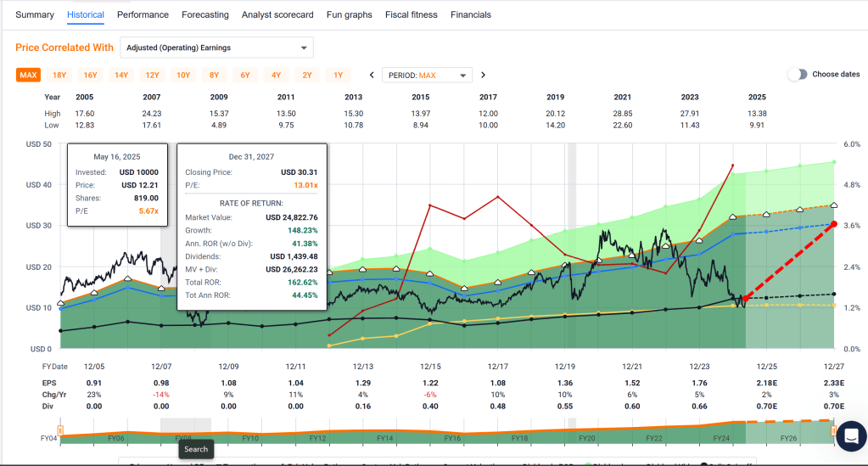868x466 pixels.
Task: Switch to the Summary tab
Action: (35, 14)
